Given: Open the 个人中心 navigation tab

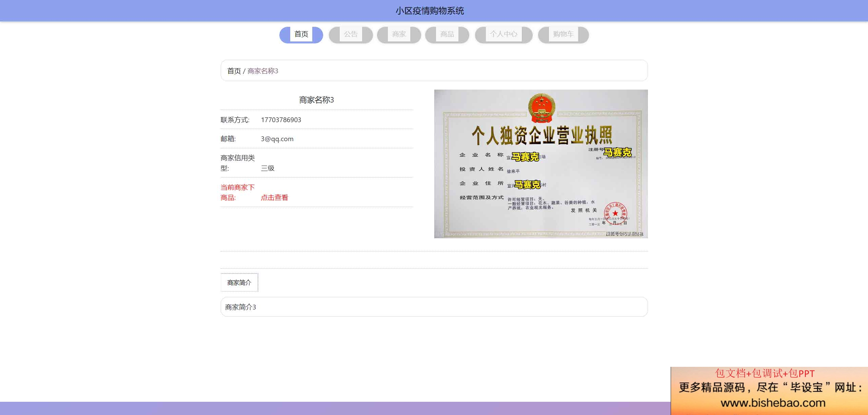Looking at the screenshot, I should pyautogui.click(x=504, y=35).
